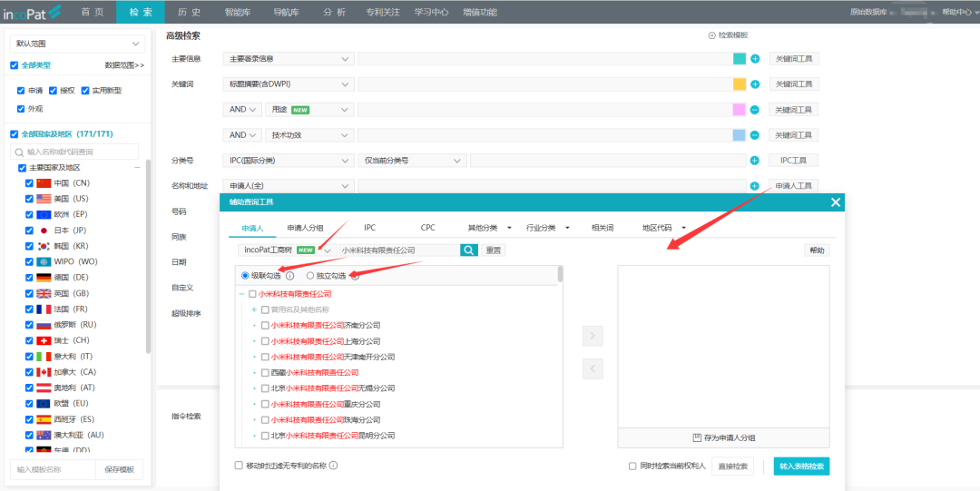This screenshot has height=491, width=980.
Task: Switch to the 相关词 tab
Action: (x=603, y=228)
